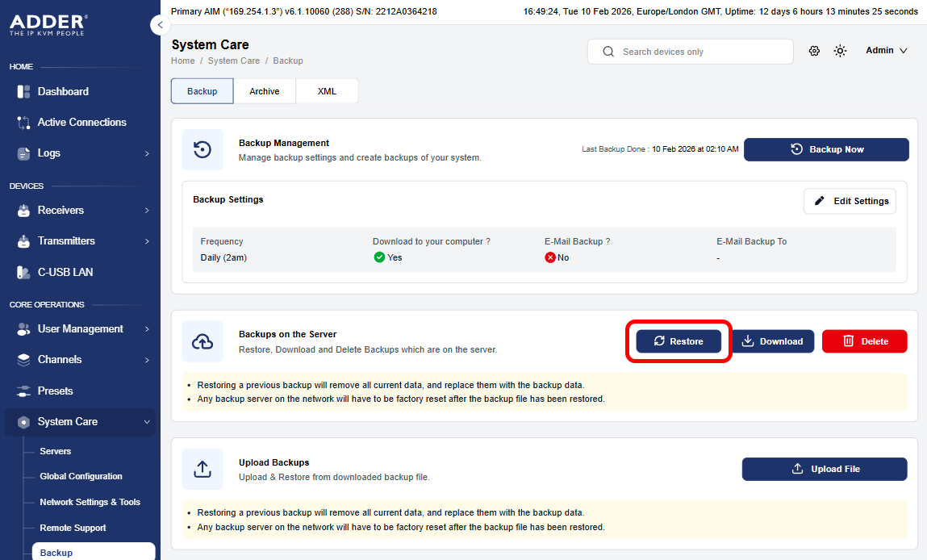Expand the User Management chevron
The width and height of the screenshot is (927, 560).
pos(147,329)
